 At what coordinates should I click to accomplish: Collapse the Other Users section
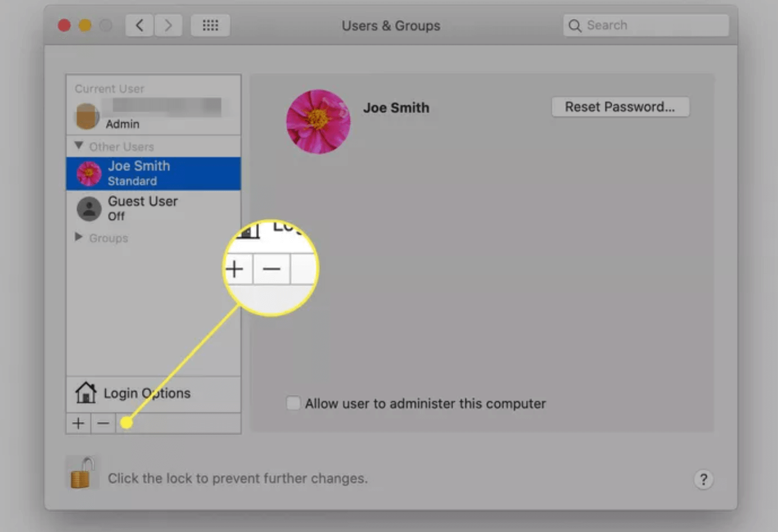pos(78,145)
